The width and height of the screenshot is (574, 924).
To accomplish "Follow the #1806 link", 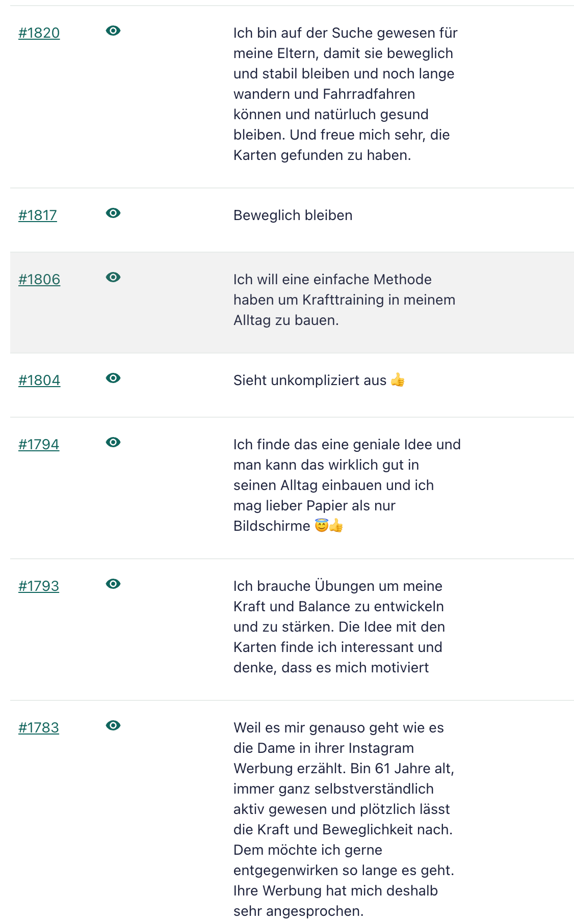I will click(39, 280).
